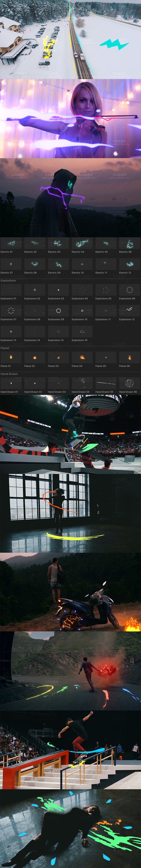The image size is (141, 868).
Task: Pick the Flame 01 preset
Action: tap(11, 357)
